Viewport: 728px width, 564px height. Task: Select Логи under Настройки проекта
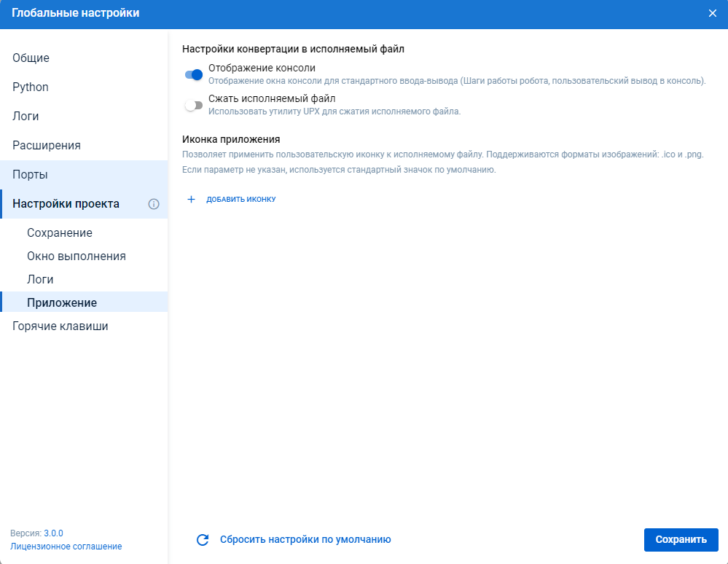(40, 280)
